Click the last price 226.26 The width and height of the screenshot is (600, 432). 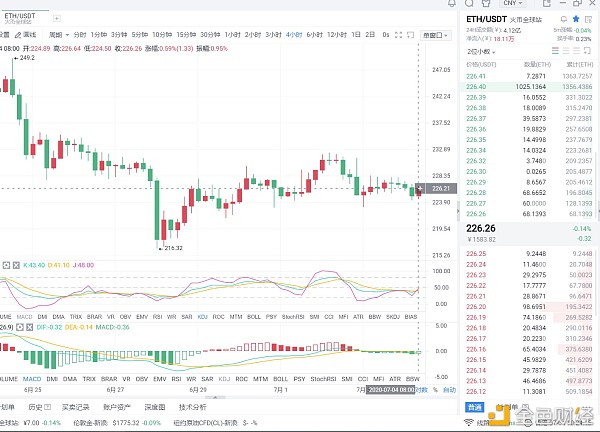tap(481, 228)
